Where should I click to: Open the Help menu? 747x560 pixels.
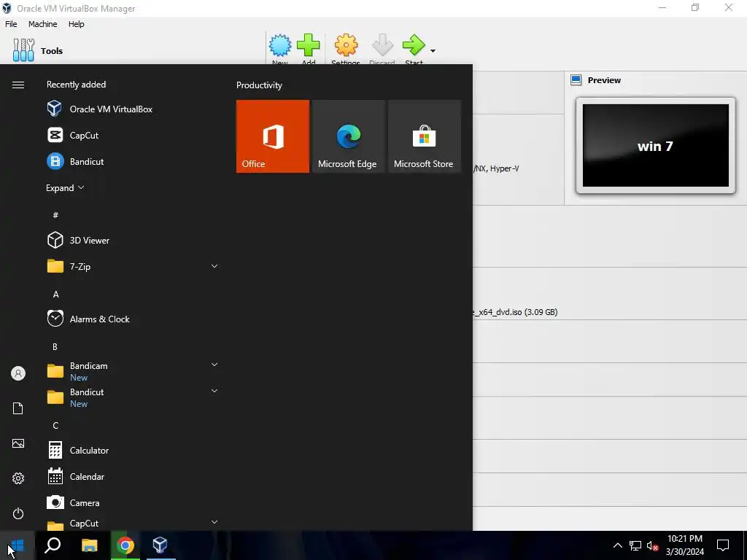coord(76,24)
